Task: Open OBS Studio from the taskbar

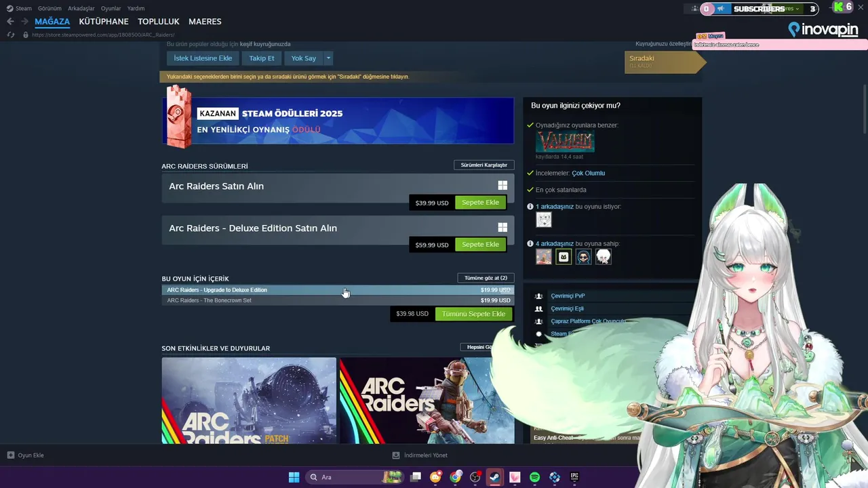Action: pyautogui.click(x=475, y=477)
